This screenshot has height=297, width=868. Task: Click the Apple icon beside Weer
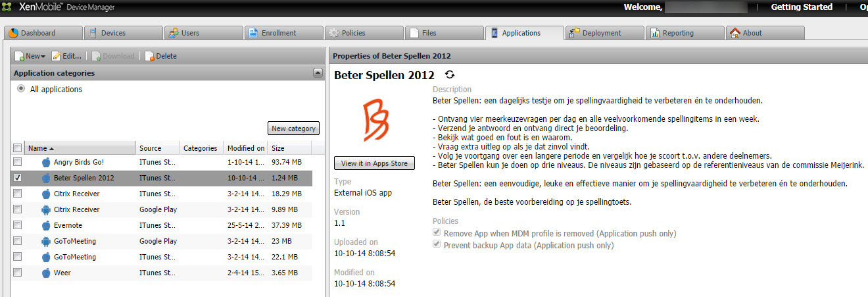(45, 273)
